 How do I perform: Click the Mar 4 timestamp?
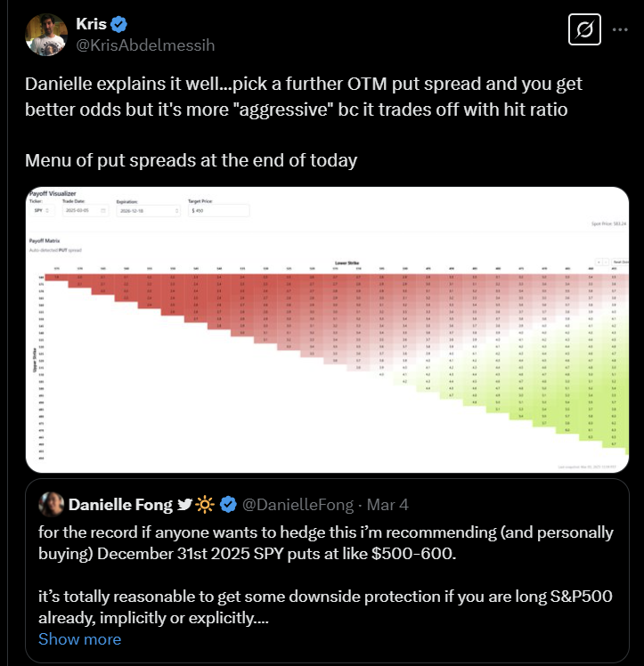[x=387, y=505]
